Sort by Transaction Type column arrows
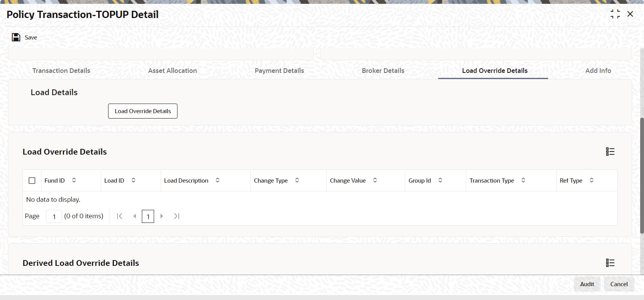This screenshot has width=644, height=300. pos(523,180)
